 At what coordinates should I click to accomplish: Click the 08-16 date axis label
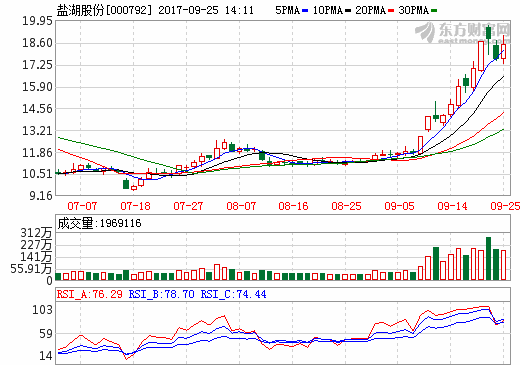click(293, 206)
